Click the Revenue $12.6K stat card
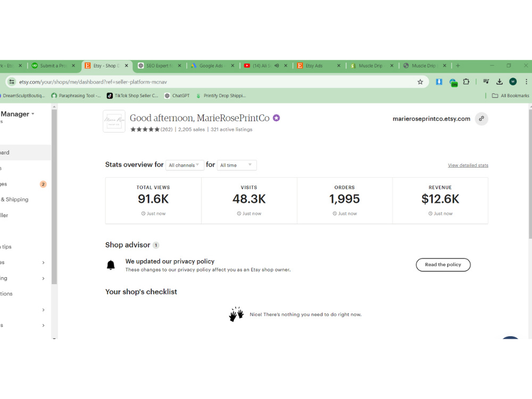Image resolution: width=532 pixels, height=399 pixels. click(440, 201)
